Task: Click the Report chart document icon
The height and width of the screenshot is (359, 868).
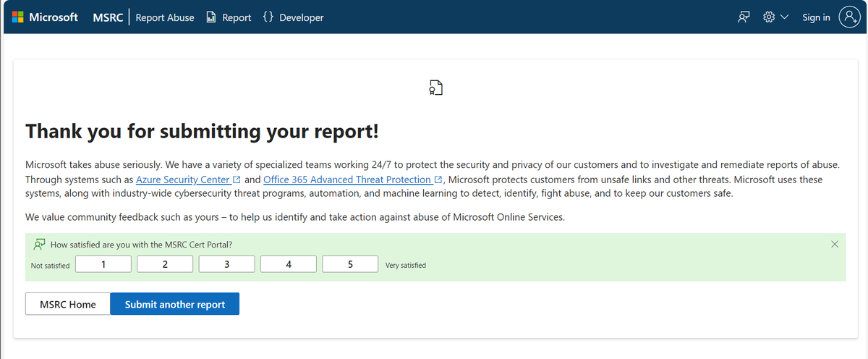Action: click(211, 17)
